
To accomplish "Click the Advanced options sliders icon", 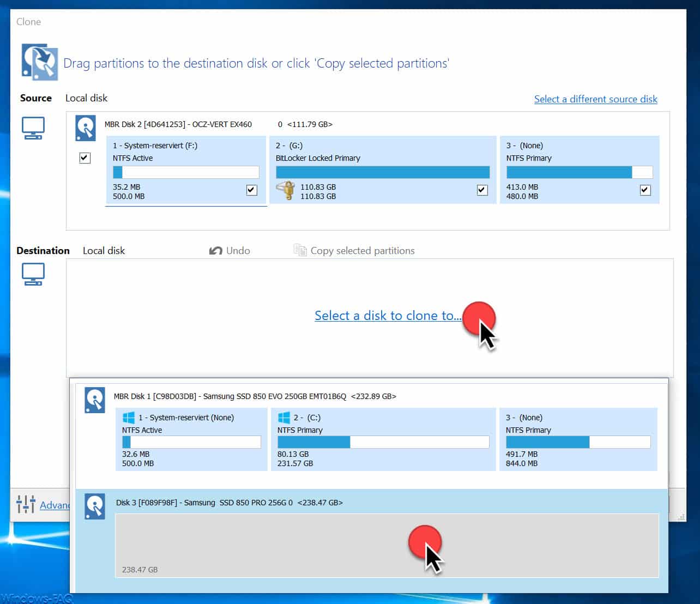I will click(x=26, y=504).
